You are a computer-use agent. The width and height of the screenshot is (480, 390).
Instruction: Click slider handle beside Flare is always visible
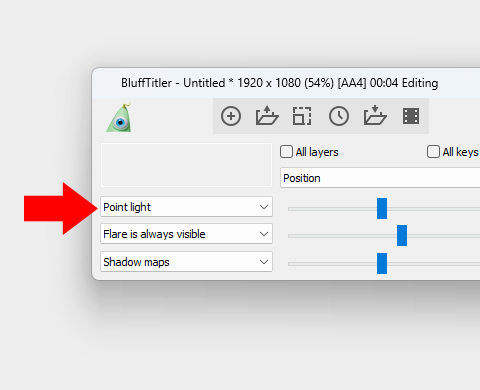tap(402, 235)
